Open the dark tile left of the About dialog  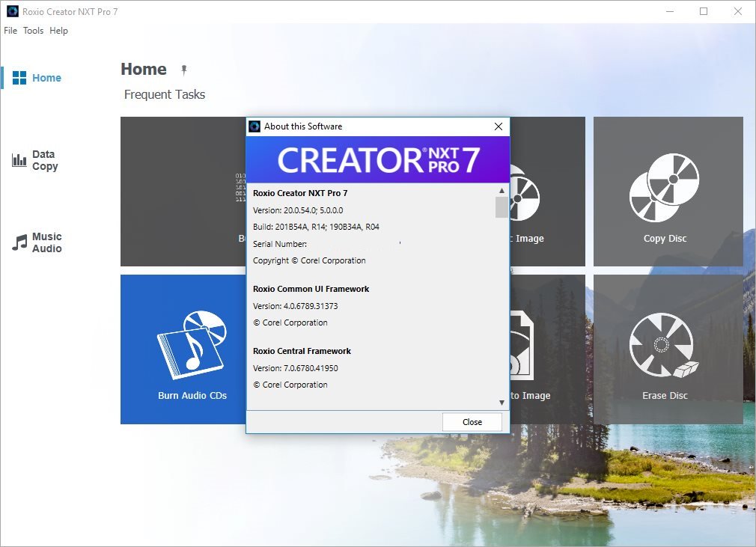click(x=183, y=192)
